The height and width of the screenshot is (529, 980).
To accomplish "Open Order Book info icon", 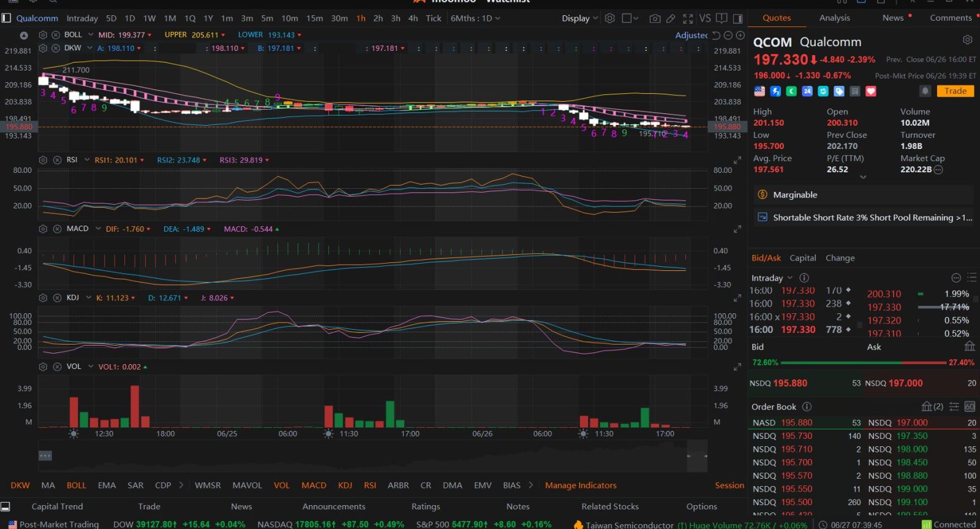I will pos(807,406).
